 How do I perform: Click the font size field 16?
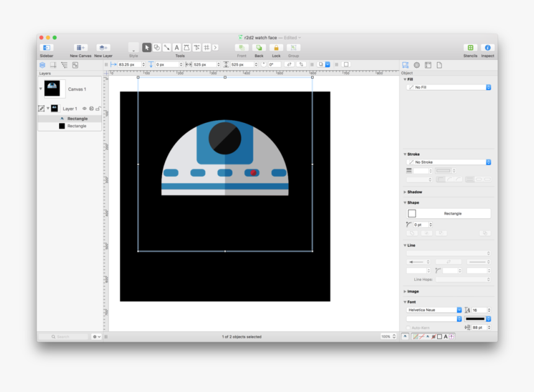(x=479, y=310)
